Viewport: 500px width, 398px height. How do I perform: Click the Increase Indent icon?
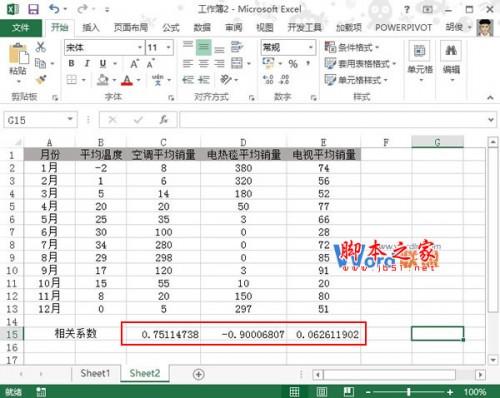203,80
